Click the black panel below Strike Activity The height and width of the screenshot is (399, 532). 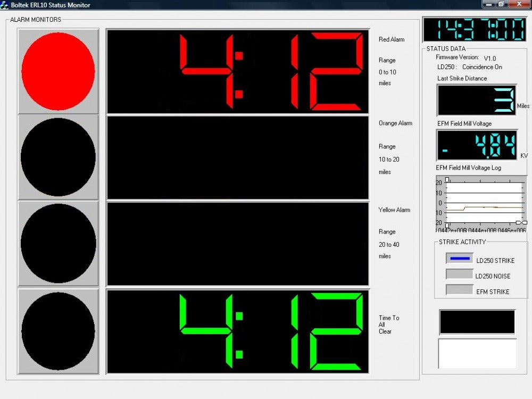click(477, 322)
